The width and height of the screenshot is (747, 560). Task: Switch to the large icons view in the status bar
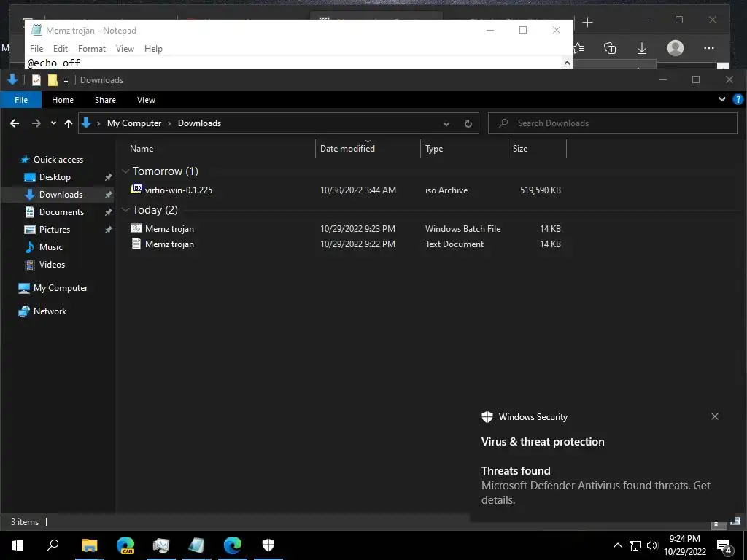click(735, 521)
